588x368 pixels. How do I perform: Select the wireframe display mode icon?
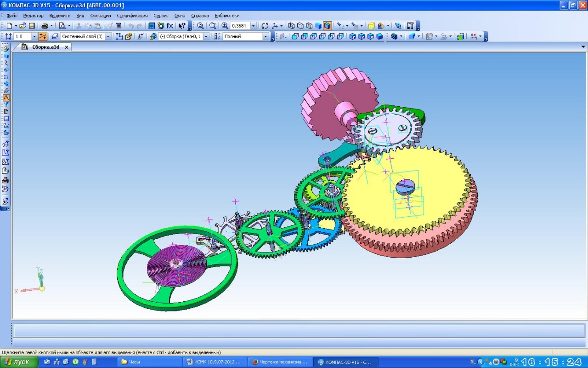tap(291, 26)
